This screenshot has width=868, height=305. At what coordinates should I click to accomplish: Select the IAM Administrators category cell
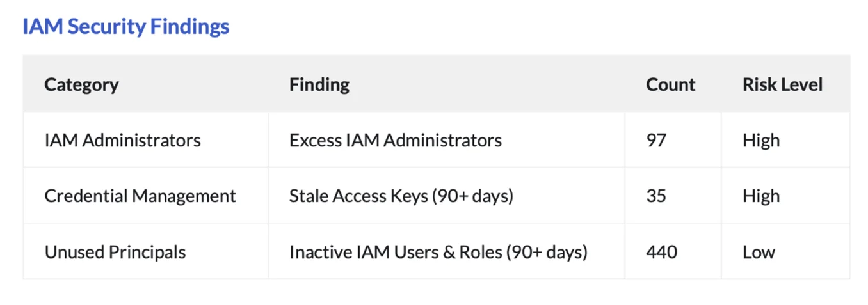[122, 140]
